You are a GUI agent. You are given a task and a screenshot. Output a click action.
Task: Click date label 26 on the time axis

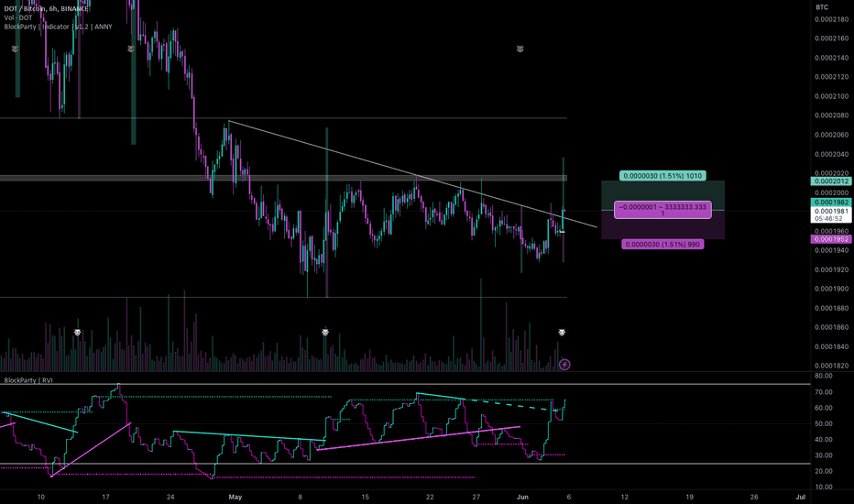point(754,497)
